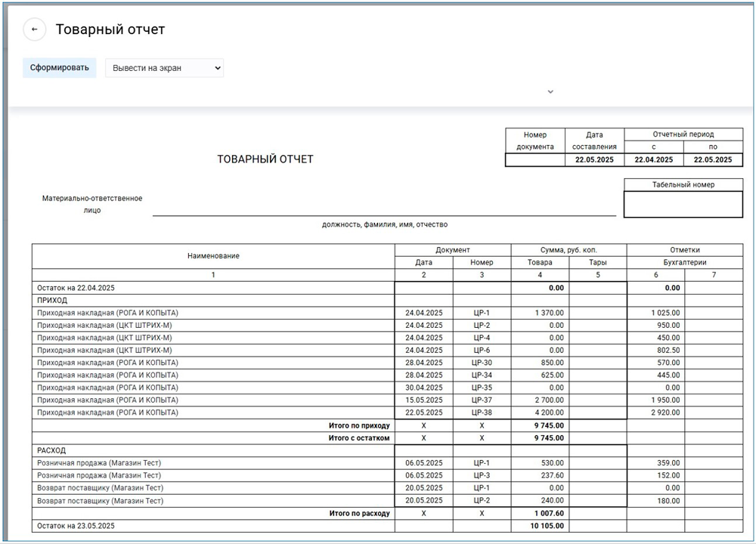Click the back arrow icon
The image size is (756, 544).
point(34,29)
